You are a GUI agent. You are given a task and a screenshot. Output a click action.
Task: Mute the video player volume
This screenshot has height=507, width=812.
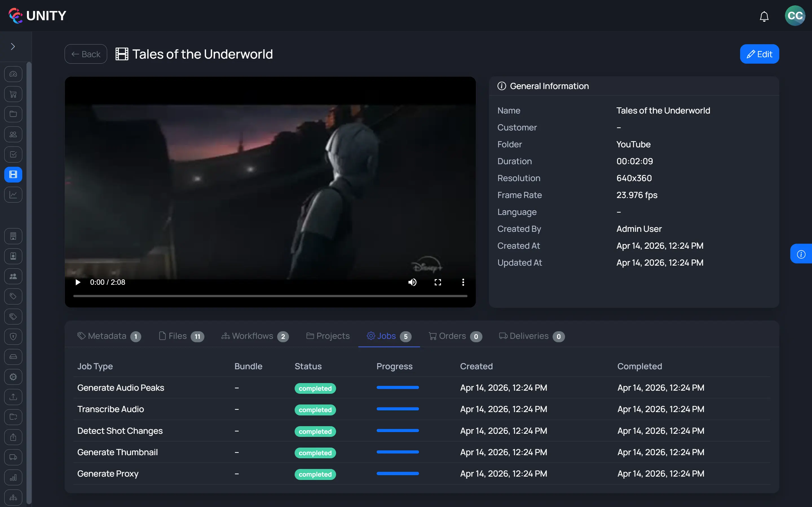(x=412, y=282)
